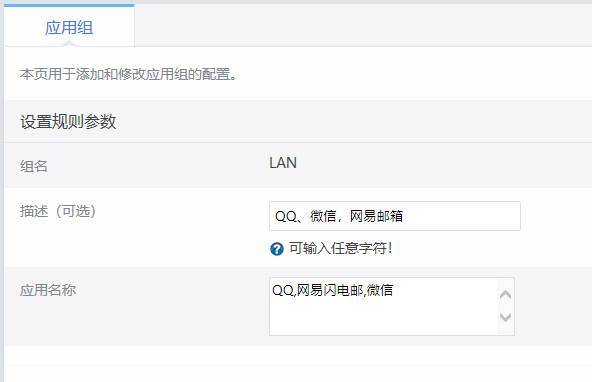The width and height of the screenshot is (592, 382).
Task: Place cursor after 网易邮箱 in description field
Action: 404,216
